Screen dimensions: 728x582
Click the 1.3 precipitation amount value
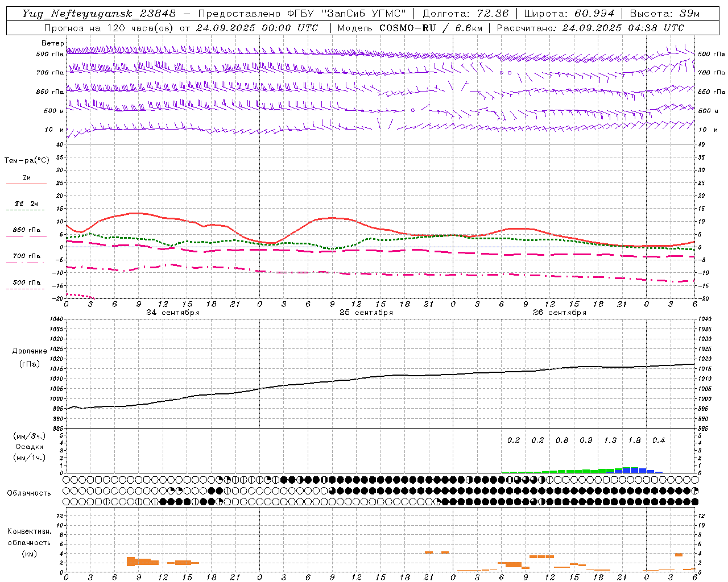coord(610,440)
